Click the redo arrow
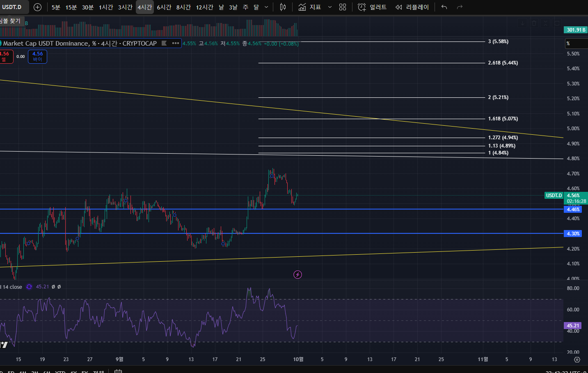 click(x=460, y=7)
